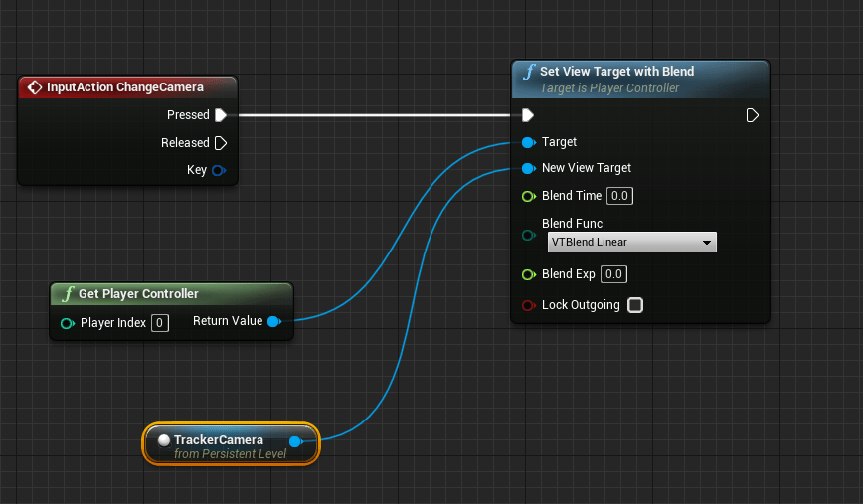863x504 pixels.
Task: Select the TrackerCamera reference node
Action: (x=231, y=444)
